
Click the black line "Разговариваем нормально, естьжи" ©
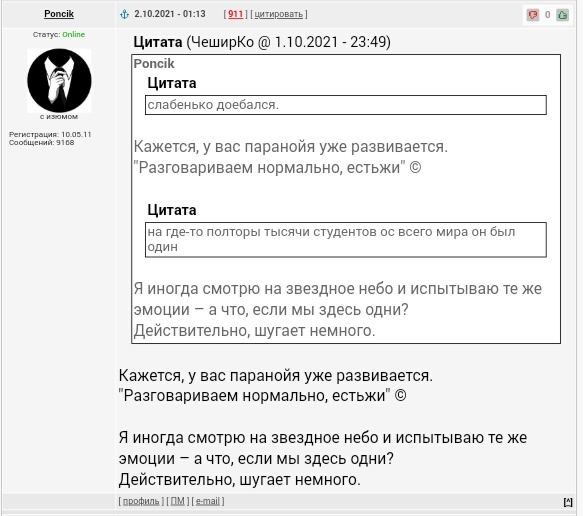point(262,396)
